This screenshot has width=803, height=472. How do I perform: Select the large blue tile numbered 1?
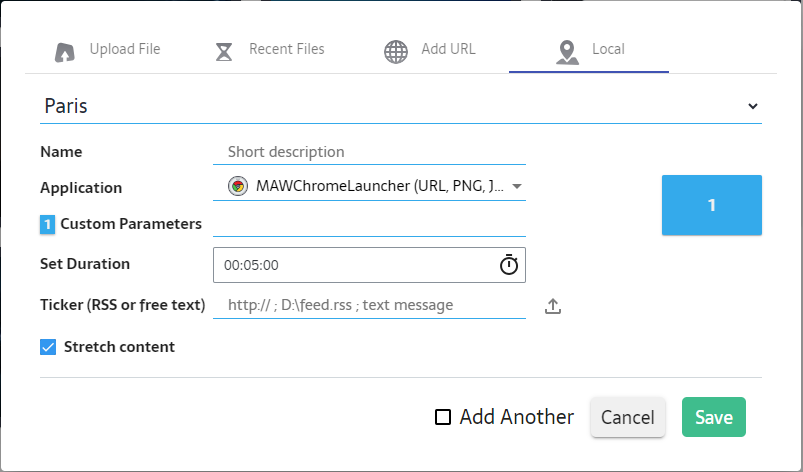pyautogui.click(x=711, y=205)
